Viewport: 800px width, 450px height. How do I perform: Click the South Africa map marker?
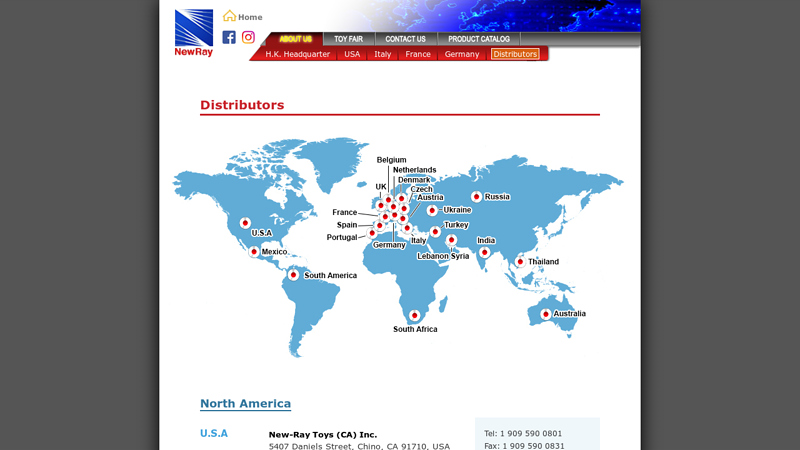[415, 315]
